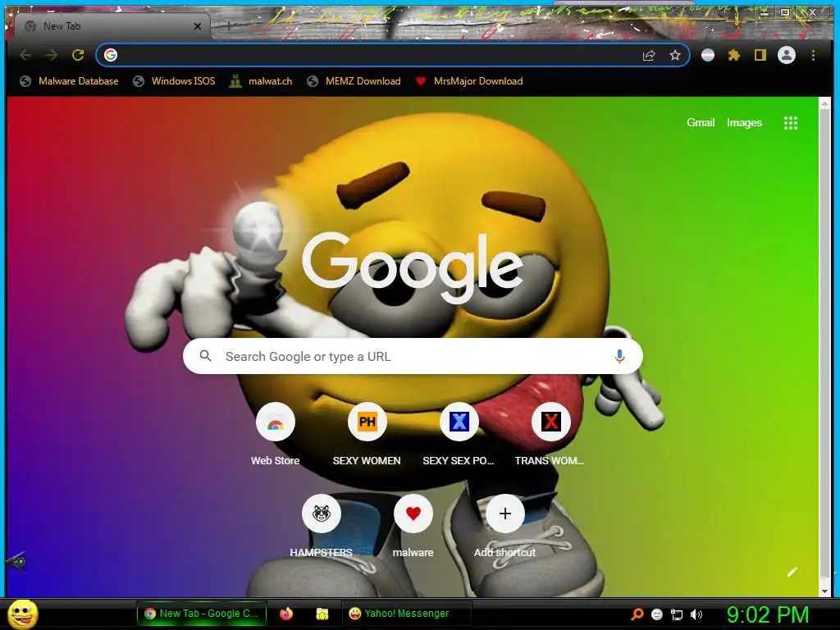This screenshot has height=630, width=840.
Task: Open the Windows ISOS bookmark
Action: [x=174, y=81]
